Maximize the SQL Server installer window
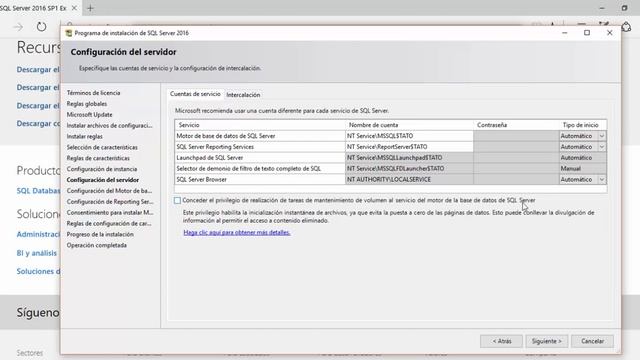 coord(587,33)
